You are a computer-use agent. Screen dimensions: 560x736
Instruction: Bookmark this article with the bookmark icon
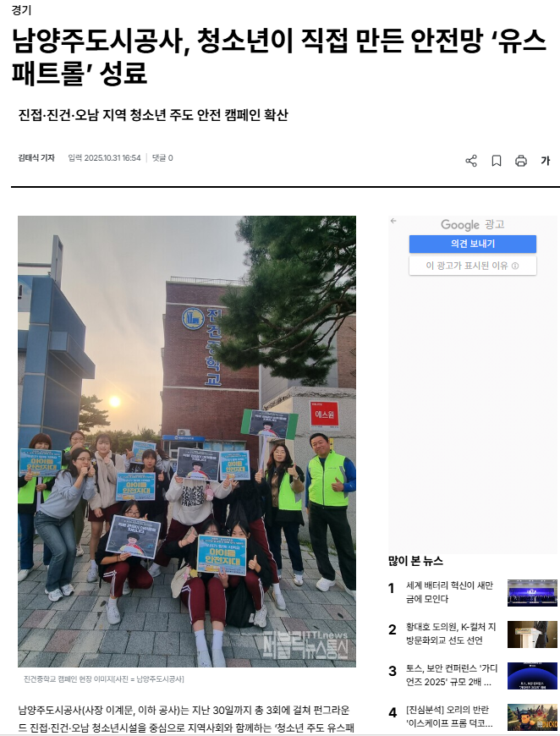[x=497, y=161]
